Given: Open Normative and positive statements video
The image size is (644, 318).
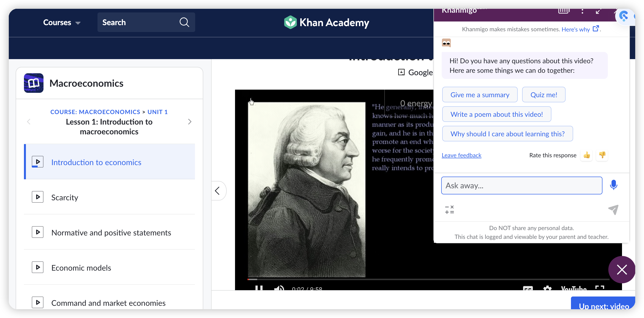Looking at the screenshot, I should click(110, 232).
